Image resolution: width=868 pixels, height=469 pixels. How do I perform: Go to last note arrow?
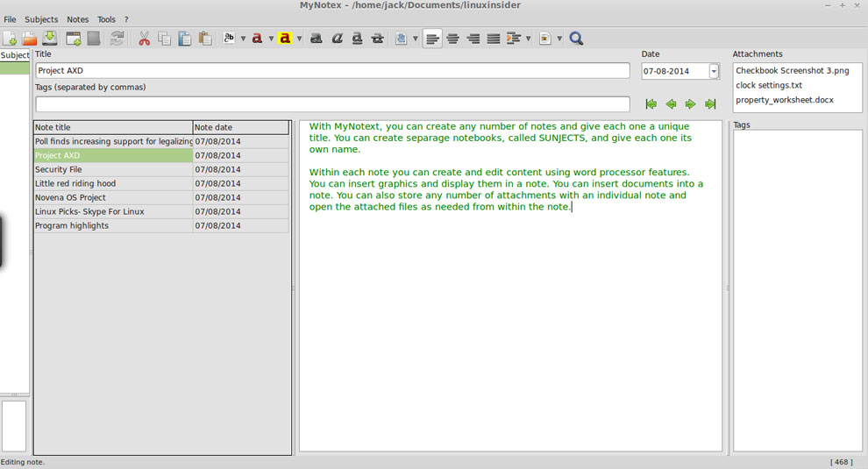pyautogui.click(x=710, y=103)
